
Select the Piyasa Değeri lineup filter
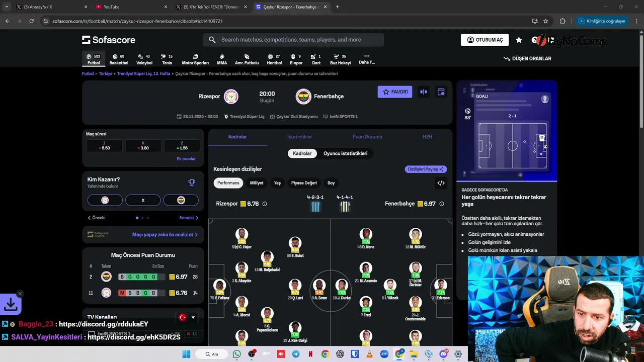(304, 183)
